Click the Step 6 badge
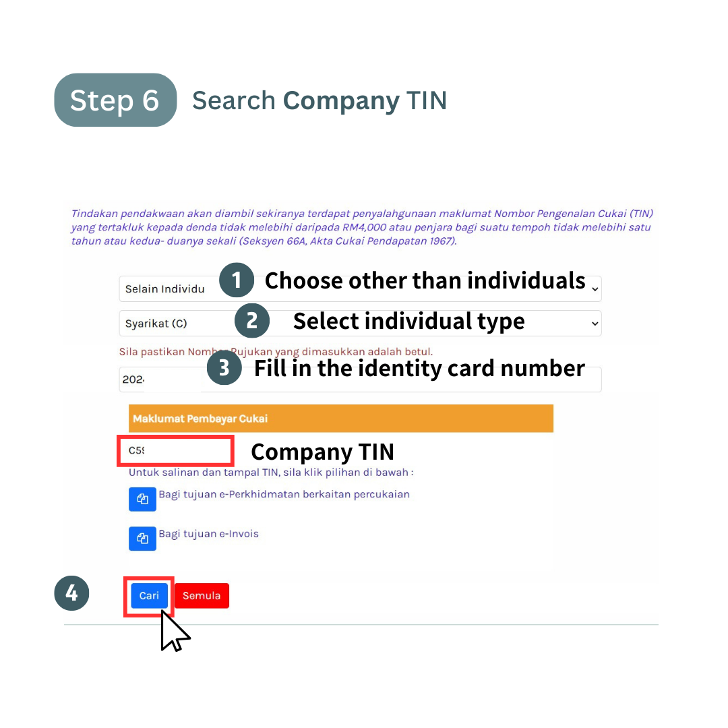Viewport: 728px width, 728px height. point(115,100)
